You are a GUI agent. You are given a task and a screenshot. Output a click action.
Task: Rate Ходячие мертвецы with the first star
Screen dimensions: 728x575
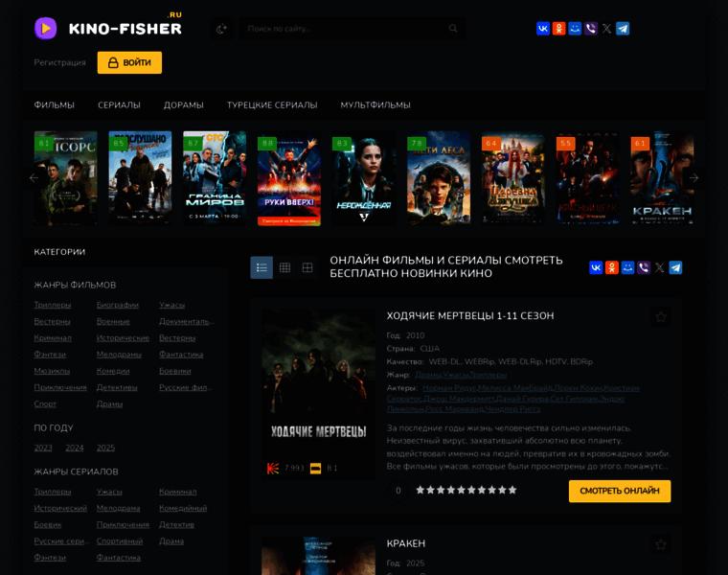pos(421,490)
